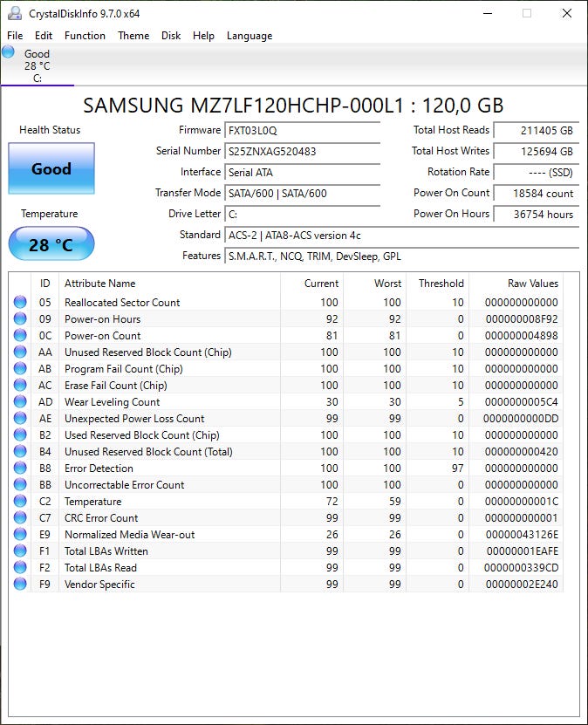Image resolution: width=588 pixels, height=725 pixels.
Task: Click the status orb for CRC Error Count
Action: 20,518
